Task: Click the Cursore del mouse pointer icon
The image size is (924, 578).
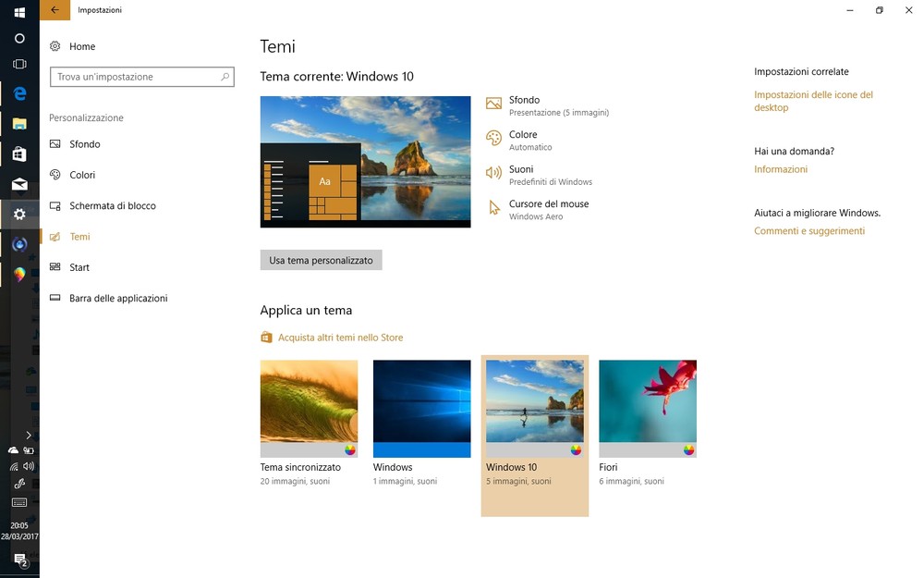Action: [x=493, y=207]
